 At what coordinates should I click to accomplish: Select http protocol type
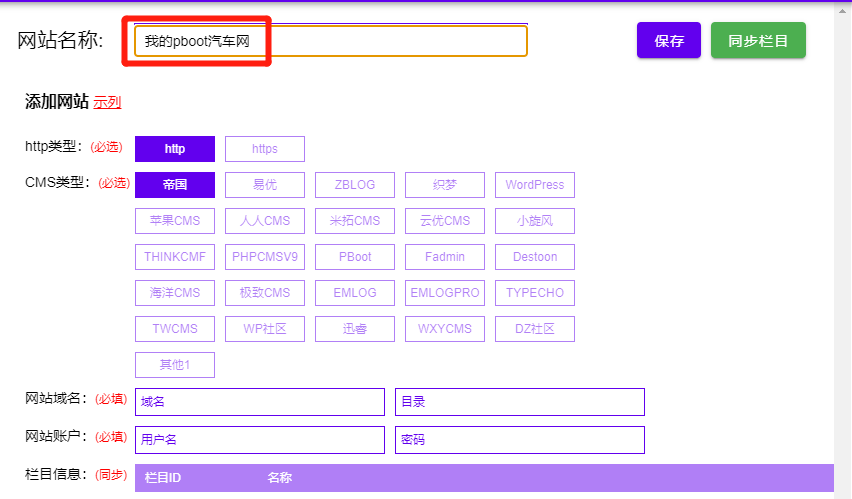click(175, 149)
